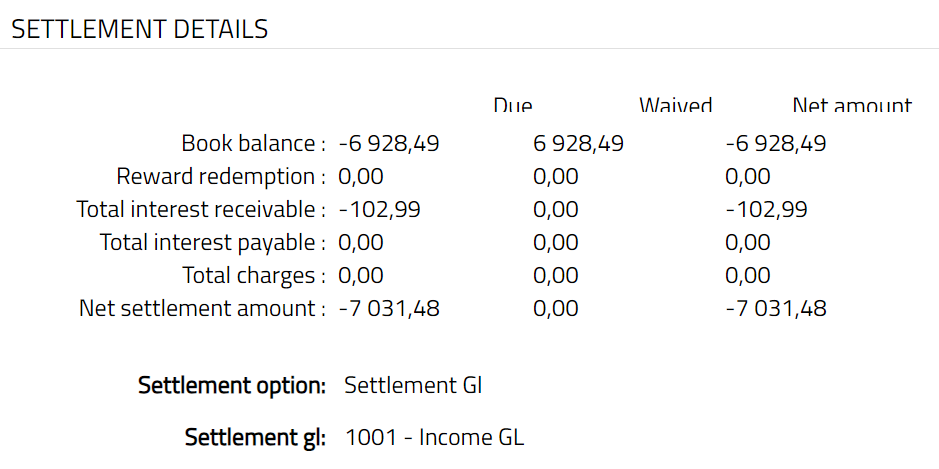Click the Book balance waived value 6 928,49
Image resolution: width=939 pixels, height=469 pixels.
(579, 144)
